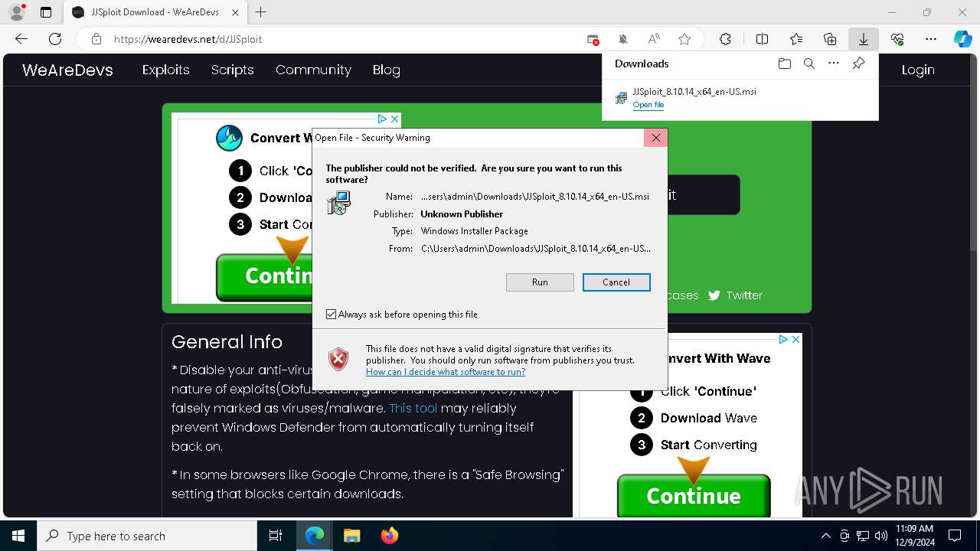Close the lower-right ad with X
Image resolution: width=980 pixels, height=551 pixels.
coord(795,339)
